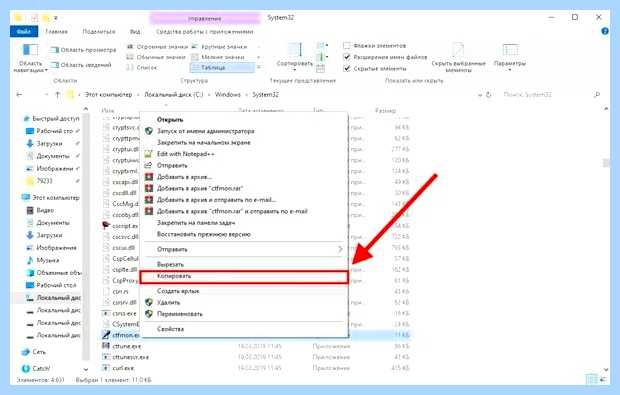This screenshot has width=620, height=395.
Task: Toggle Флажки элементов checkbox
Action: point(347,45)
